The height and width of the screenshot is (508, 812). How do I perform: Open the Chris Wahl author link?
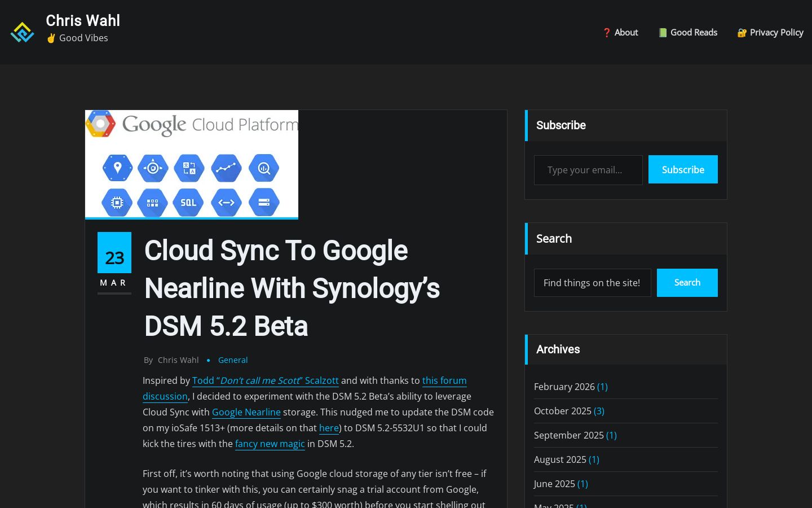coord(178,360)
